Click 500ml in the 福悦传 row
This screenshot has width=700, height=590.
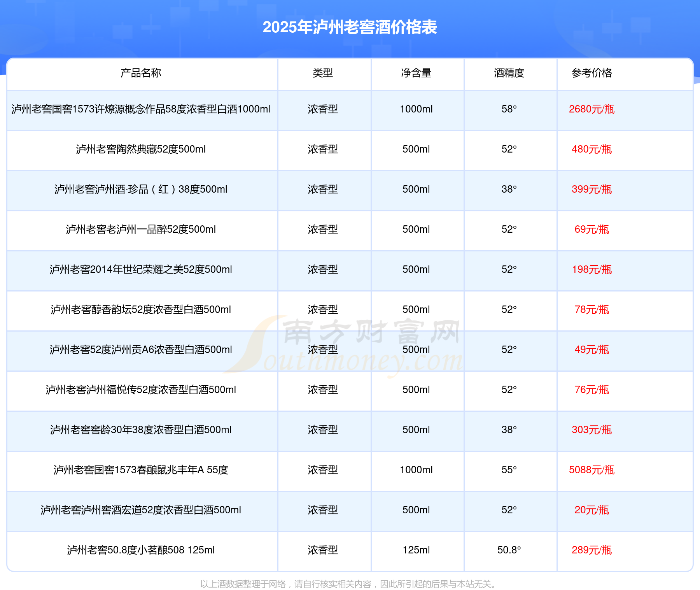pos(416,390)
